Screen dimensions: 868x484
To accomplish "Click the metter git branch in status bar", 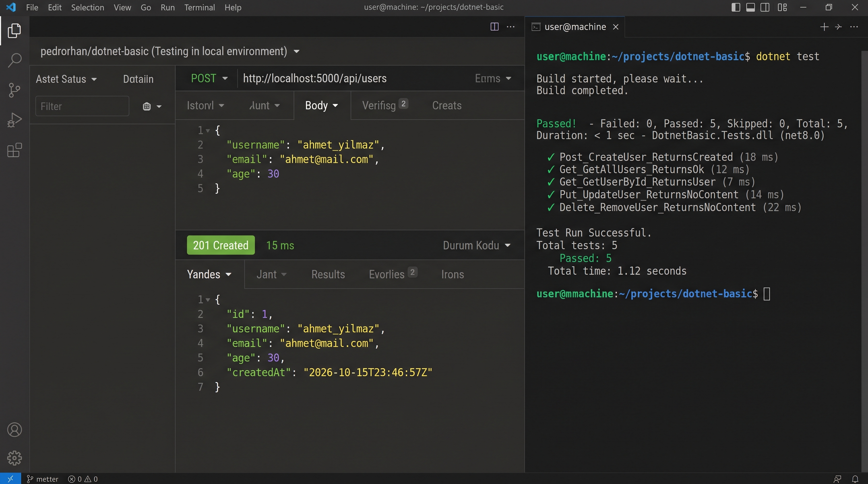I will point(43,479).
